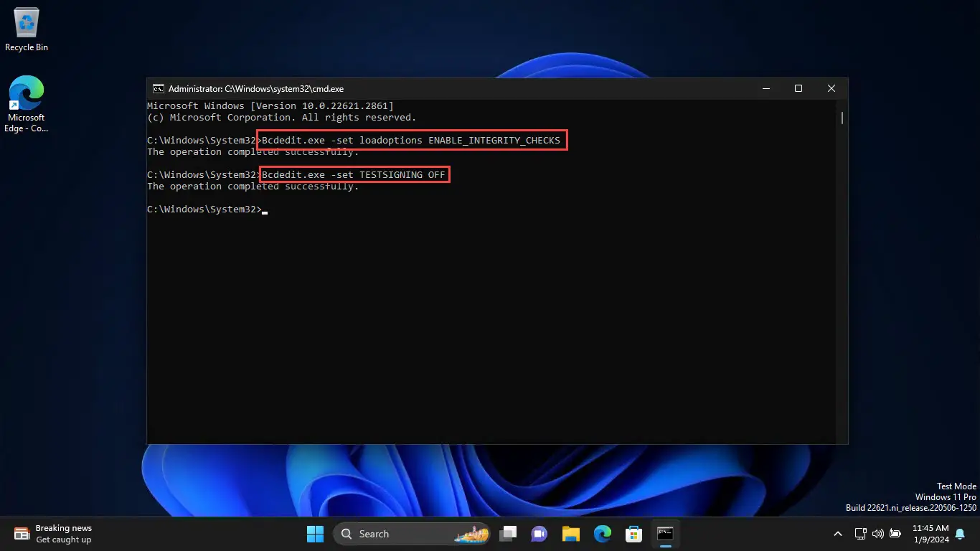Image resolution: width=980 pixels, height=551 pixels.
Task: Open the Chat app from the taskbar
Action: [x=539, y=534]
